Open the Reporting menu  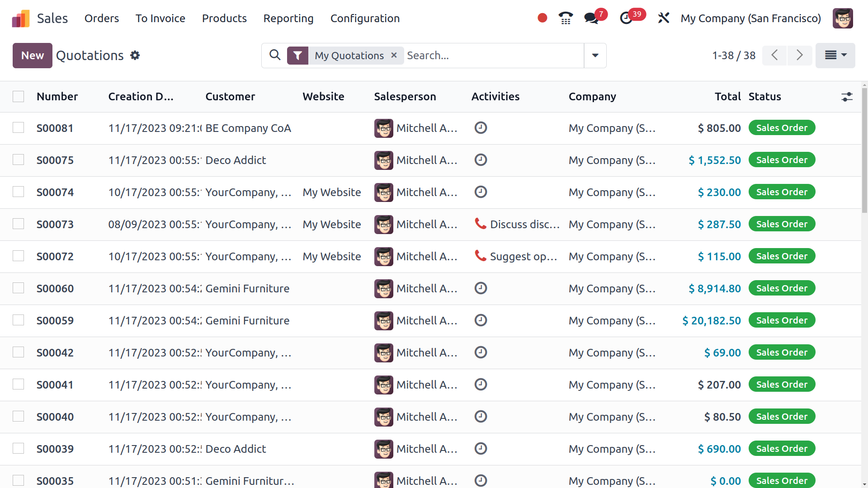pyautogui.click(x=288, y=19)
